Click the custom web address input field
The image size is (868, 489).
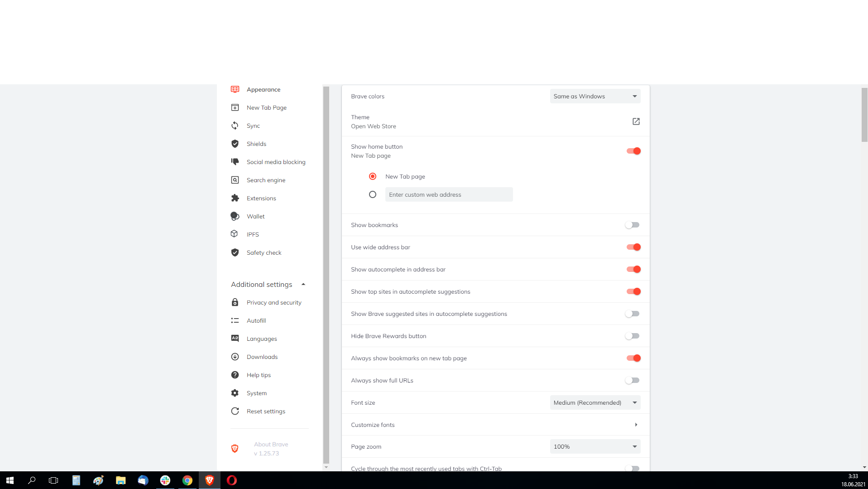[x=449, y=194]
